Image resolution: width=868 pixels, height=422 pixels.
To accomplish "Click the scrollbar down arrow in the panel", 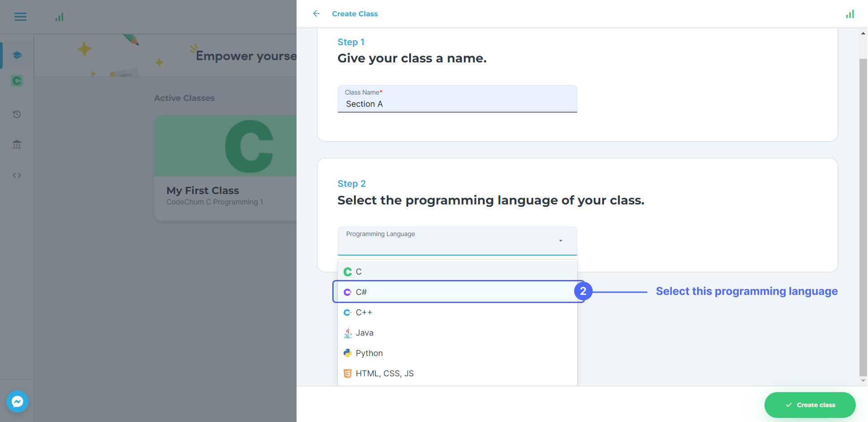I will [x=863, y=380].
